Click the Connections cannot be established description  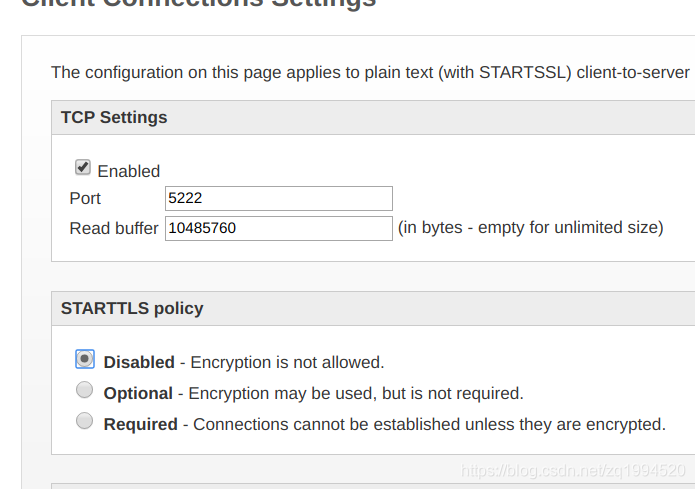tap(429, 424)
